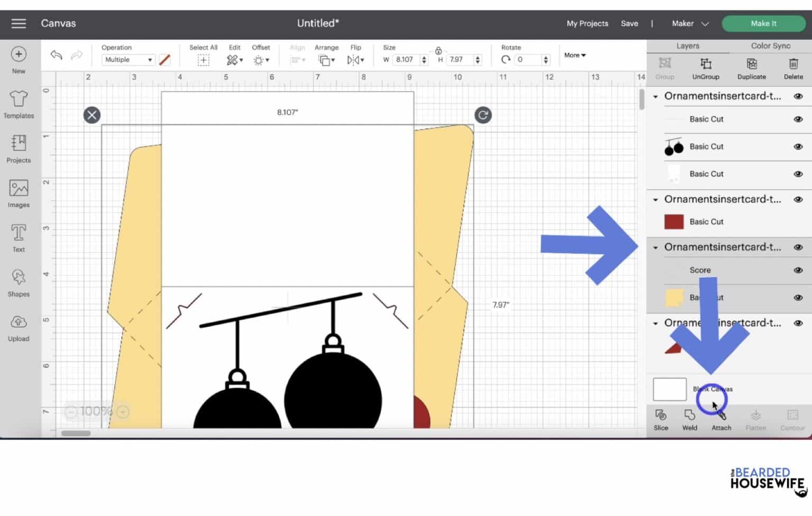812x516 pixels.
Task: Click the Undo arrow
Action: pyautogui.click(x=57, y=55)
